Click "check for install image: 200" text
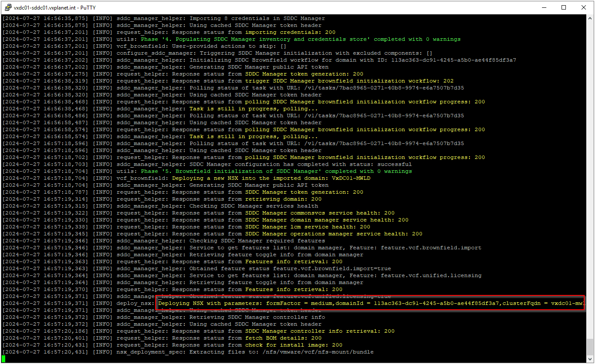The width and height of the screenshot is (595, 364). [294, 345]
